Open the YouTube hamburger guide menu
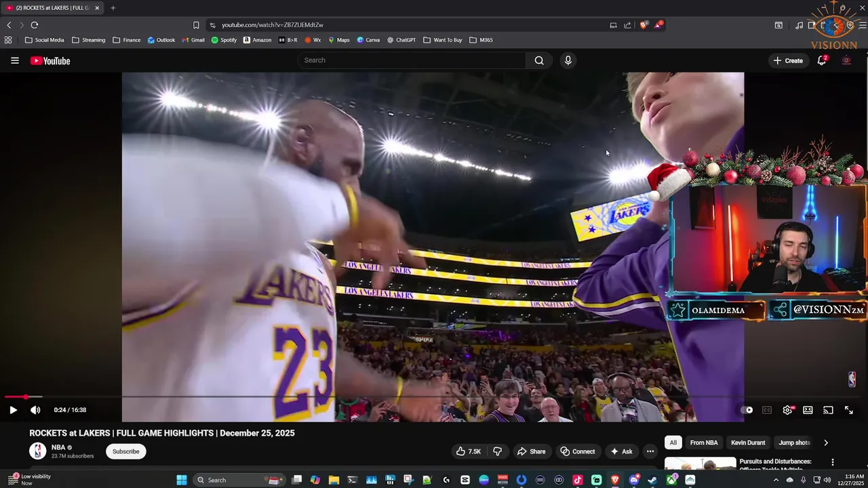This screenshot has width=868, height=488. pos(14,60)
